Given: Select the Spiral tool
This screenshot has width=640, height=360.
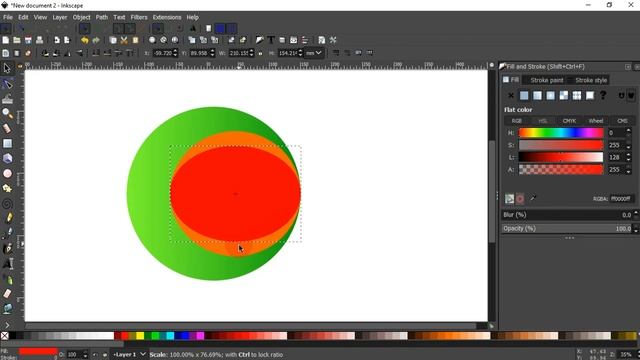Looking at the screenshot, I should (7, 203).
